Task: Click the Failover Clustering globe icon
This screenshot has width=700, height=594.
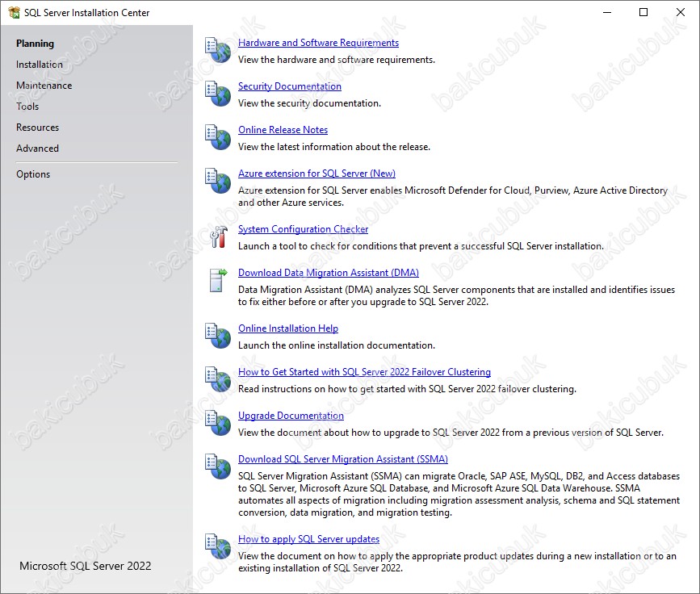Action: pyautogui.click(x=218, y=379)
